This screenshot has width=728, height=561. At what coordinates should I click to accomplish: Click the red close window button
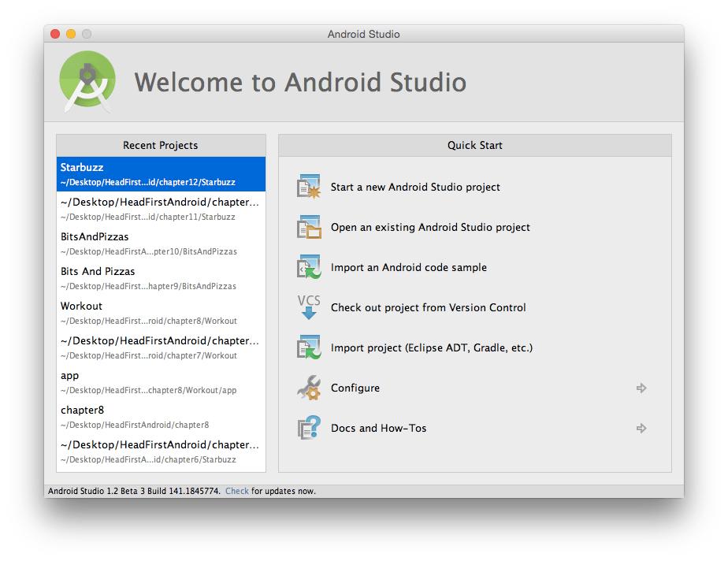coord(55,34)
